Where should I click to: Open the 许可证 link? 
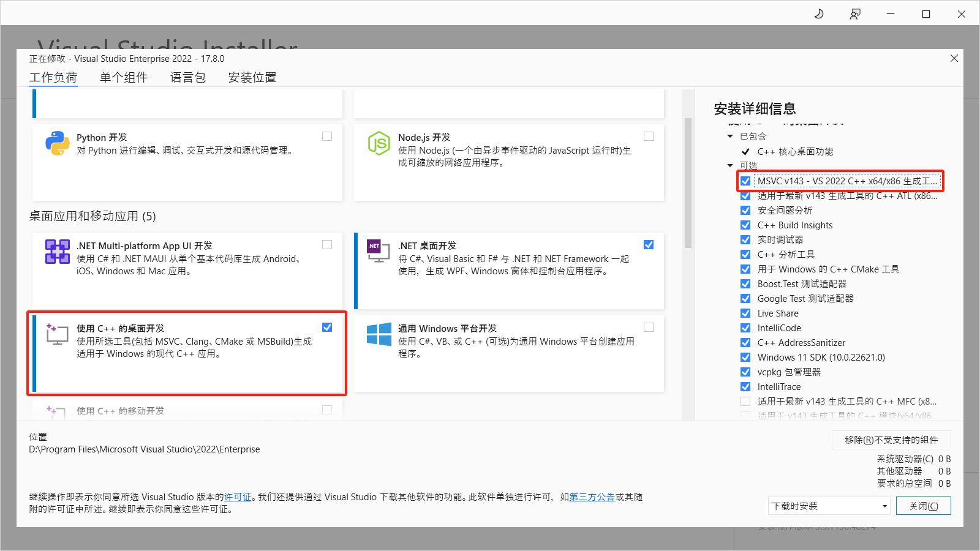click(238, 497)
